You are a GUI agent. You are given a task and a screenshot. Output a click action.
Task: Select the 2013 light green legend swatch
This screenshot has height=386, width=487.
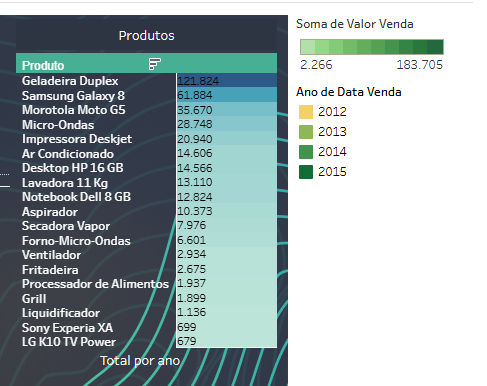306,132
